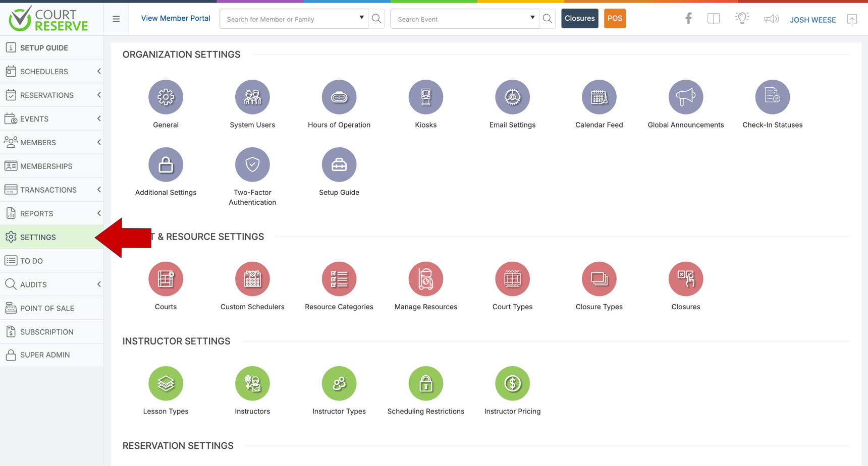
Task: Open the Hours of Operation icon
Action: tap(339, 97)
